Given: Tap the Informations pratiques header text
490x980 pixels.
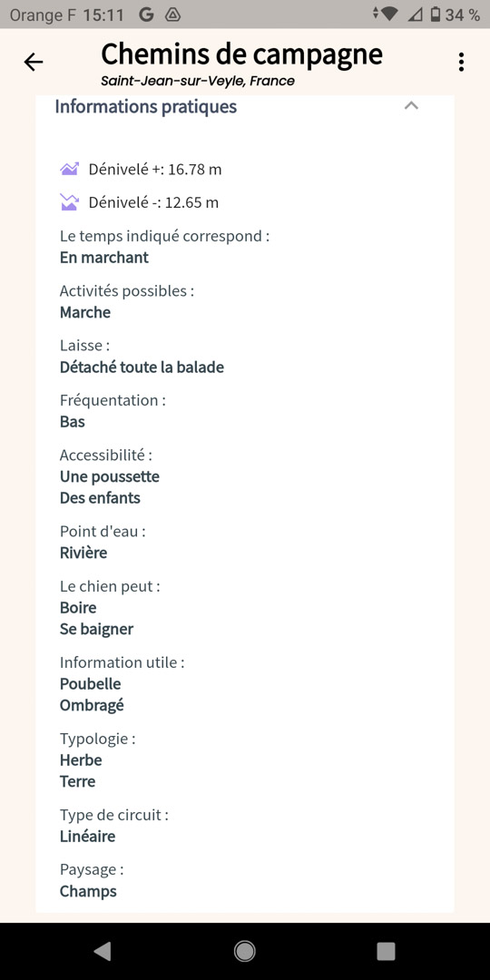Looking at the screenshot, I should [x=145, y=107].
